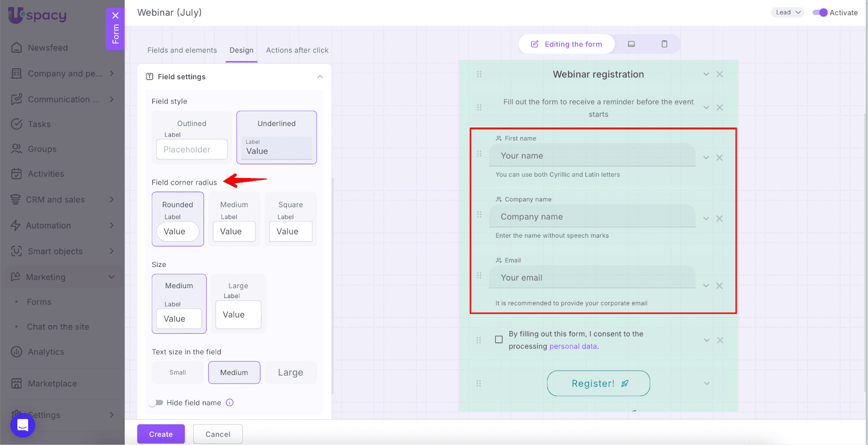This screenshot has height=445, width=868.
Task: Delete the First name field
Action: [x=719, y=157]
